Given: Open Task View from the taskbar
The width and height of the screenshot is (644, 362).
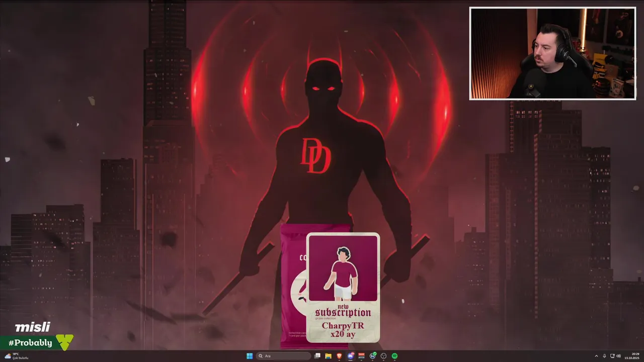Looking at the screenshot, I should [317, 356].
